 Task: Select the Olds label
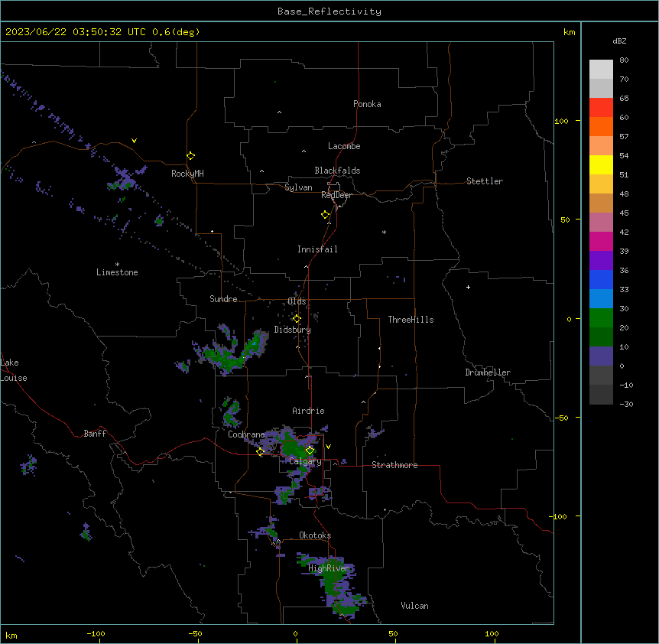click(297, 301)
